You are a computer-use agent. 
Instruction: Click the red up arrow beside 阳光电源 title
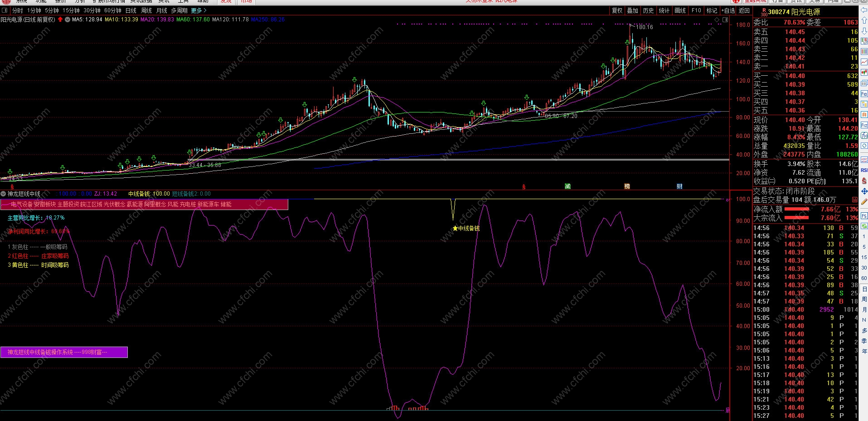60,20
